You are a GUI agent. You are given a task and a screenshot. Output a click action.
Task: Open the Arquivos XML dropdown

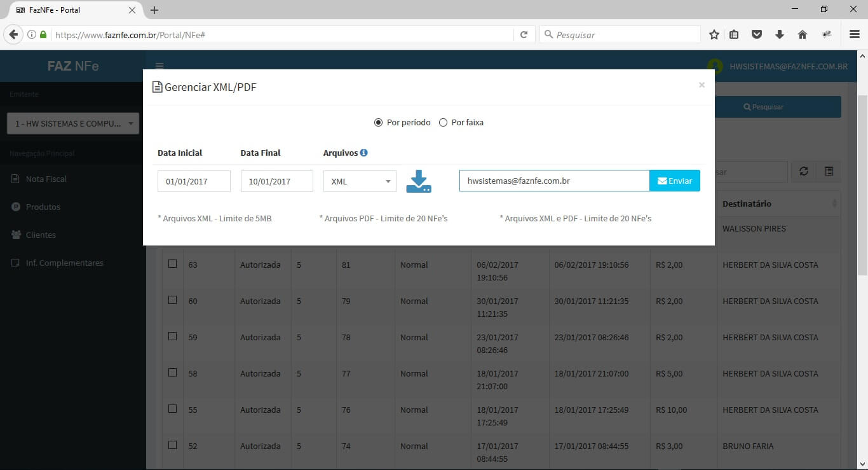[360, 181]
